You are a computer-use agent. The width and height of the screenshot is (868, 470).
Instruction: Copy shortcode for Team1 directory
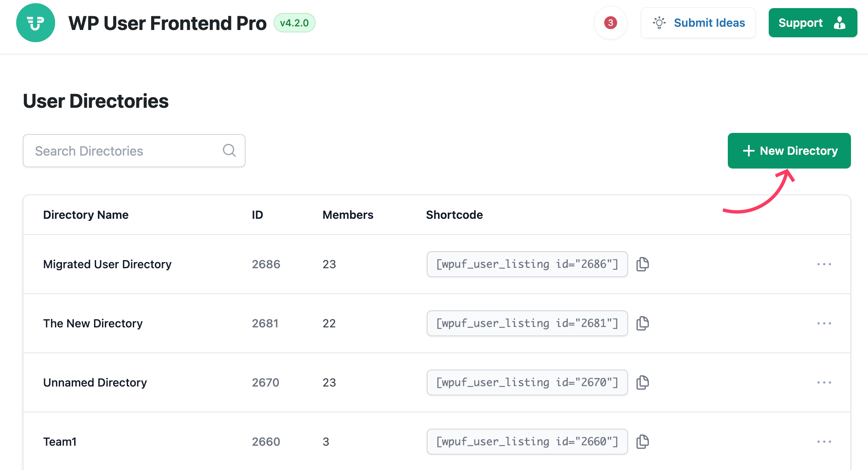click(643, 442)
